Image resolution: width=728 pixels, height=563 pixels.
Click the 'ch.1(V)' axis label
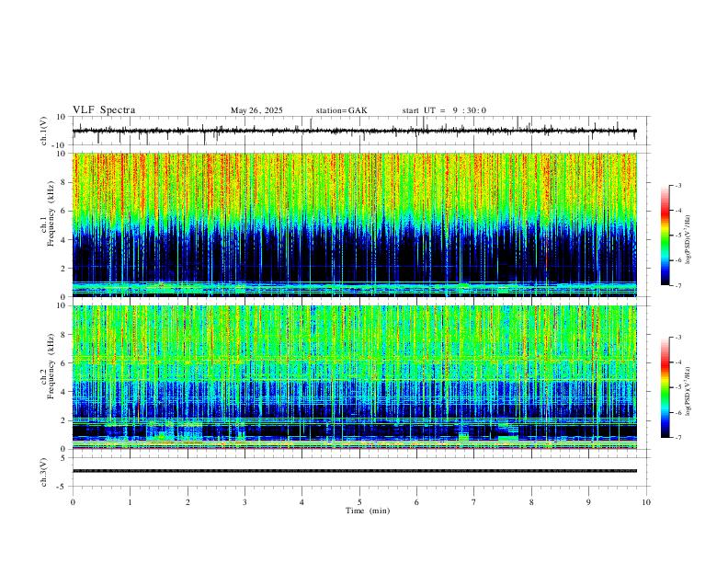[44, 131]
